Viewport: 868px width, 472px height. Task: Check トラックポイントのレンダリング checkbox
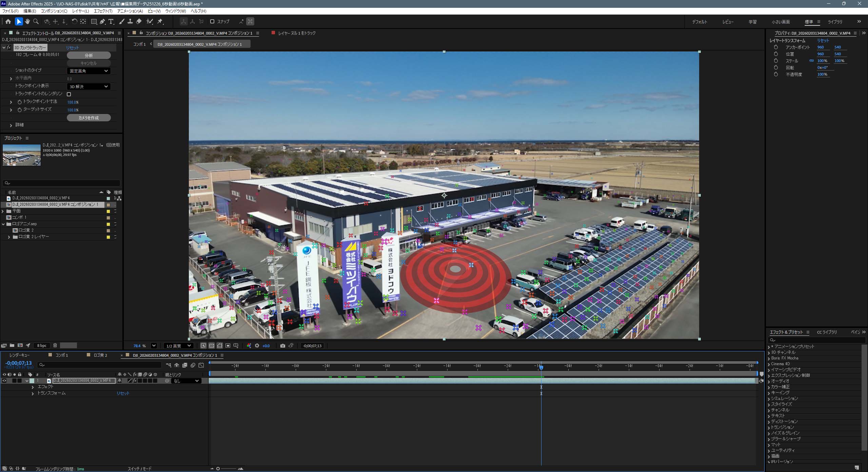[x=69, y=94]
